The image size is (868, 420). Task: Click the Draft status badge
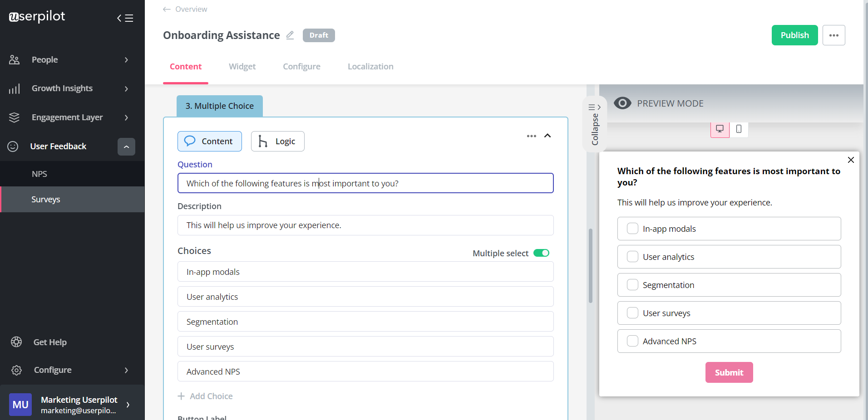pos(319,35)
